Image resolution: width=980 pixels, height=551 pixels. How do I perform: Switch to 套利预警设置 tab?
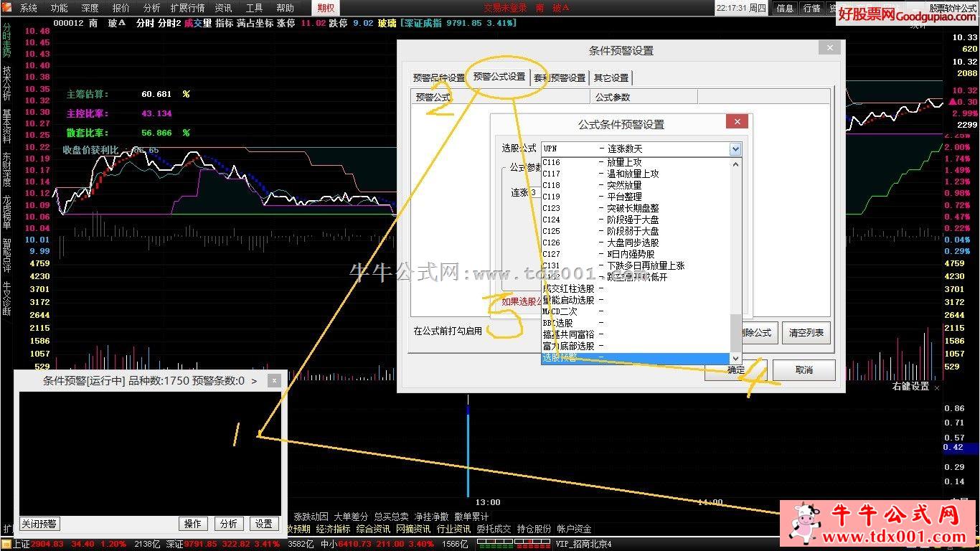pos(560,78)
